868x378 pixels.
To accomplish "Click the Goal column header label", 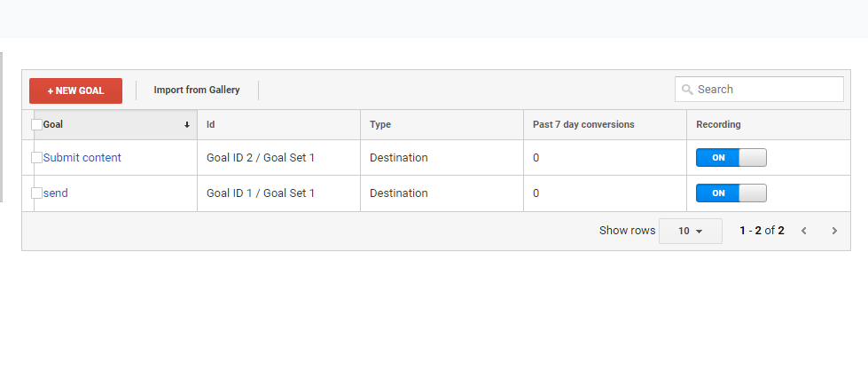I will click(x=52, y=125).
